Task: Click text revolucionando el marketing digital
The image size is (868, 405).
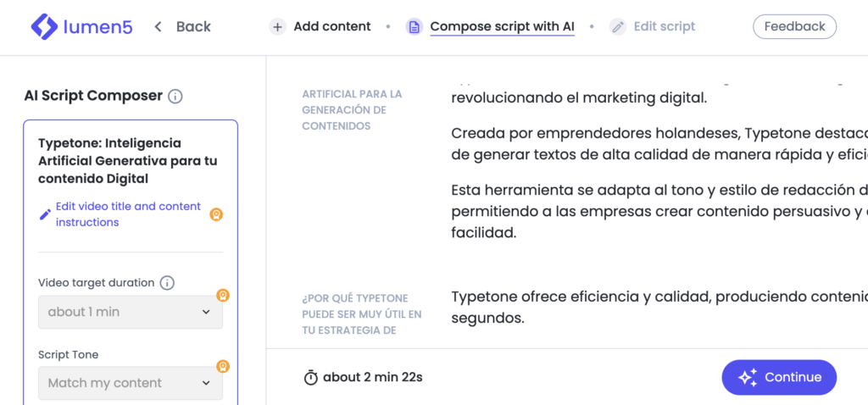Action: coord(579,99)
